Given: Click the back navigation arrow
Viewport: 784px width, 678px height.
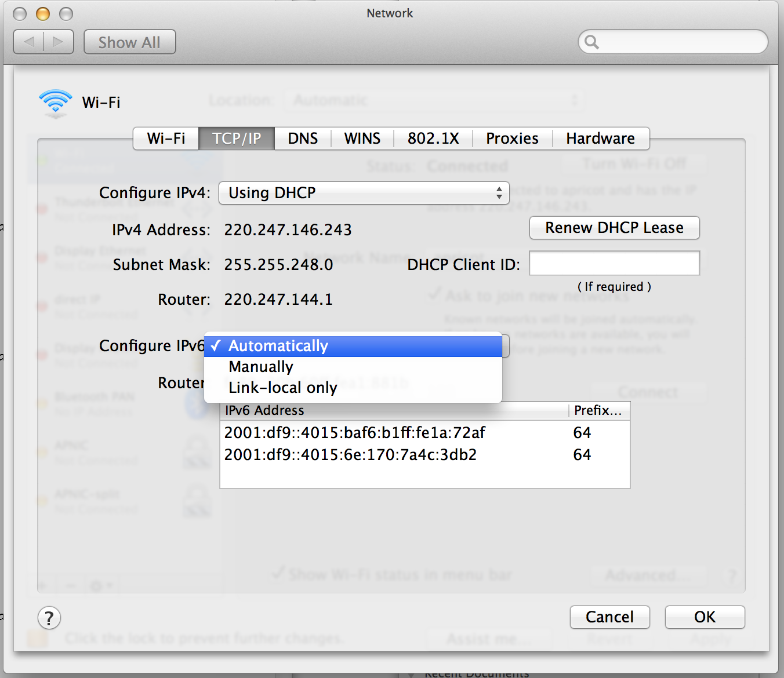Looking at the screenshot, I should [x=29, y=42].
